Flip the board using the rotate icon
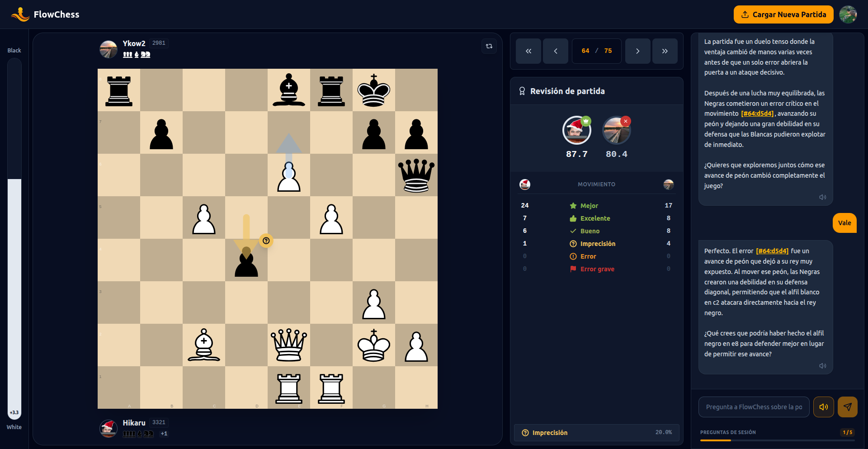This screenshot has width=868, height=449. 489,46
